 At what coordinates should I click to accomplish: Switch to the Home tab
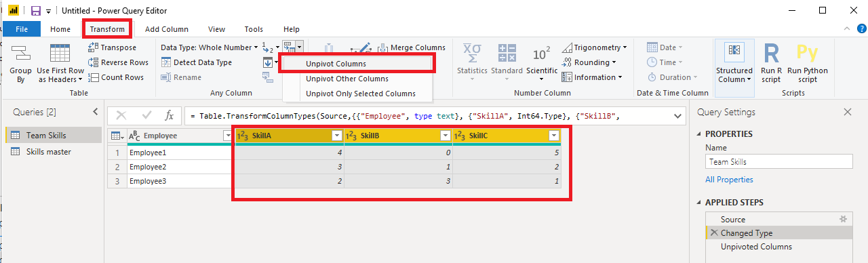coord(60,29)
